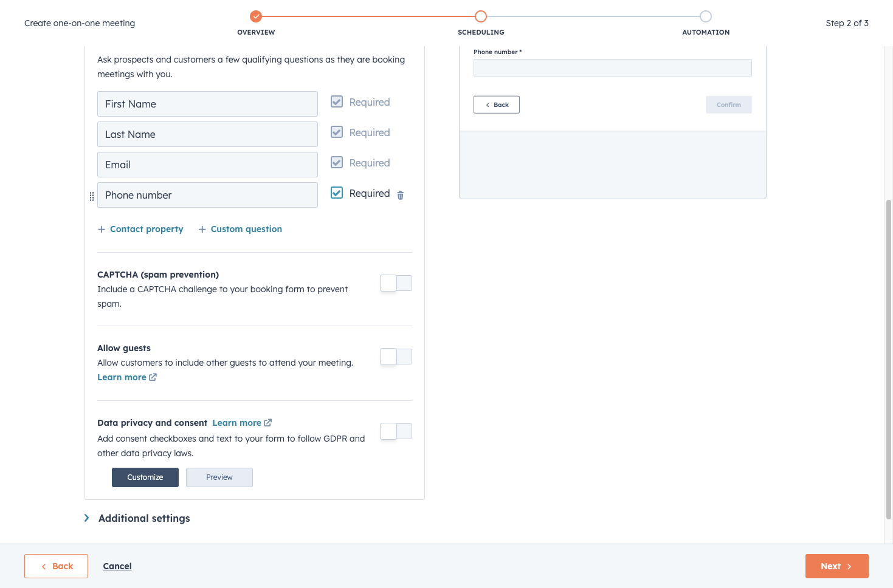Enable the CAPTCHA spam prevention switch

pos(396,283)
